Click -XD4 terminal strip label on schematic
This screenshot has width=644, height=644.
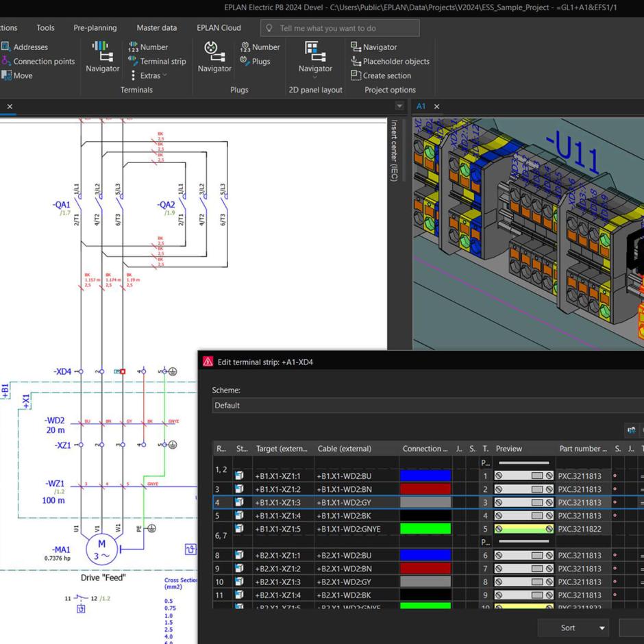[62, 371]
